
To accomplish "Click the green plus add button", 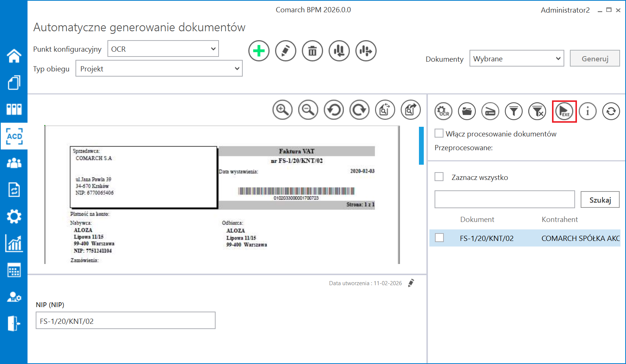I will (x=259, y=51).
